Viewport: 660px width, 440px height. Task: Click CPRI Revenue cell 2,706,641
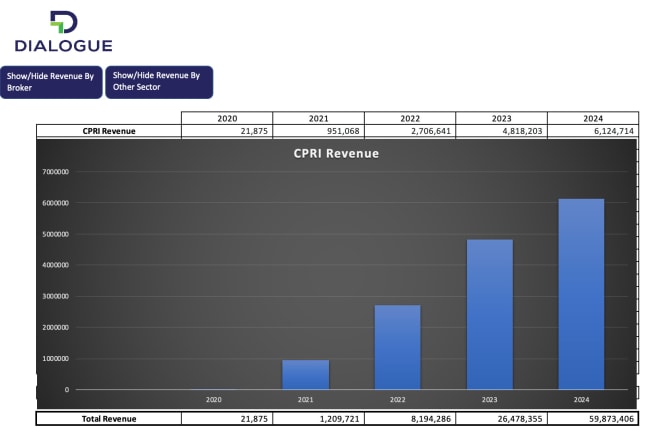pyautogui.click(x=410, y=131)
